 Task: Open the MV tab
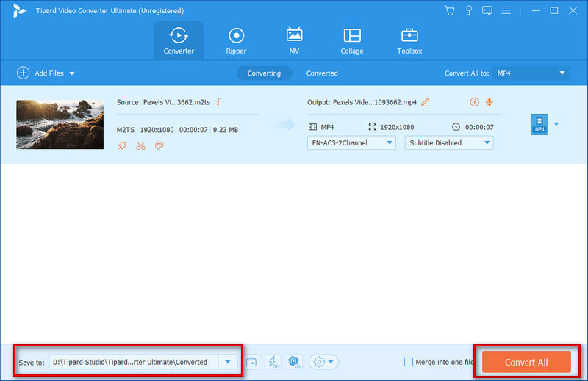pyautogui.click(x=295, y=40)
